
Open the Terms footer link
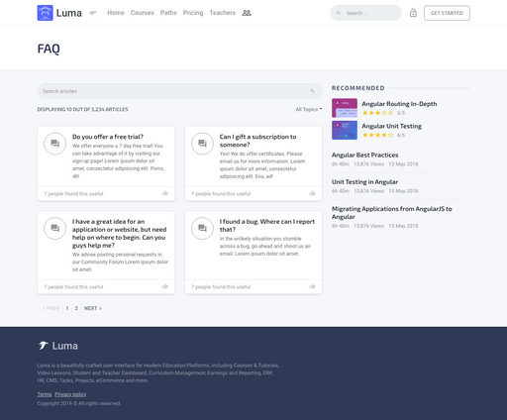[x=45, y=394]
